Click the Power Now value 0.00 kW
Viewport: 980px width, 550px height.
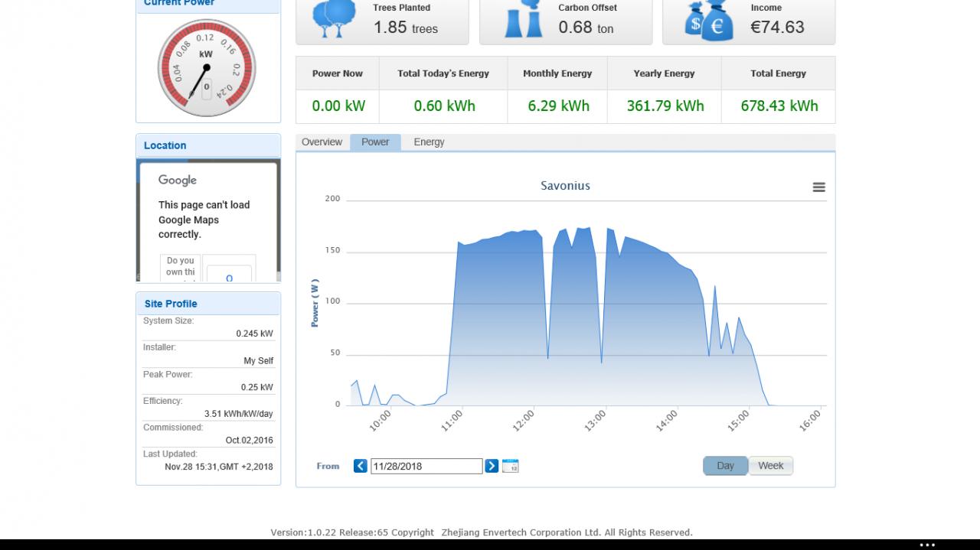click(x=338, y=106)
